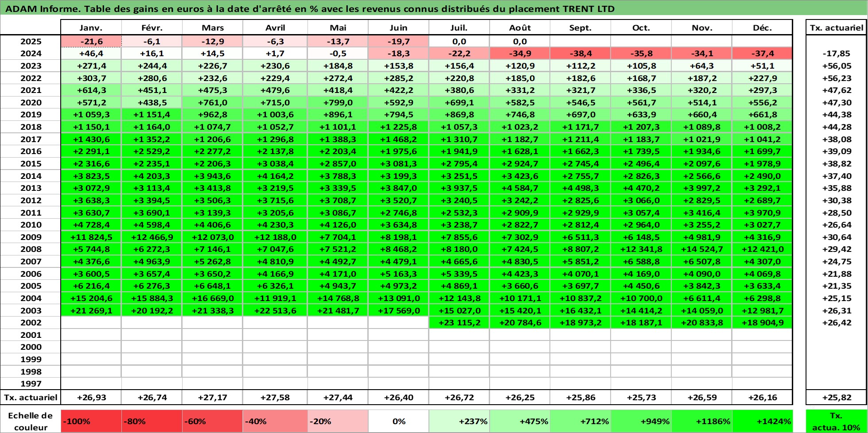Select cell +23 115,2 in the 2002 row
This screenshot has height=433, width=868.
tap(459, 323)
